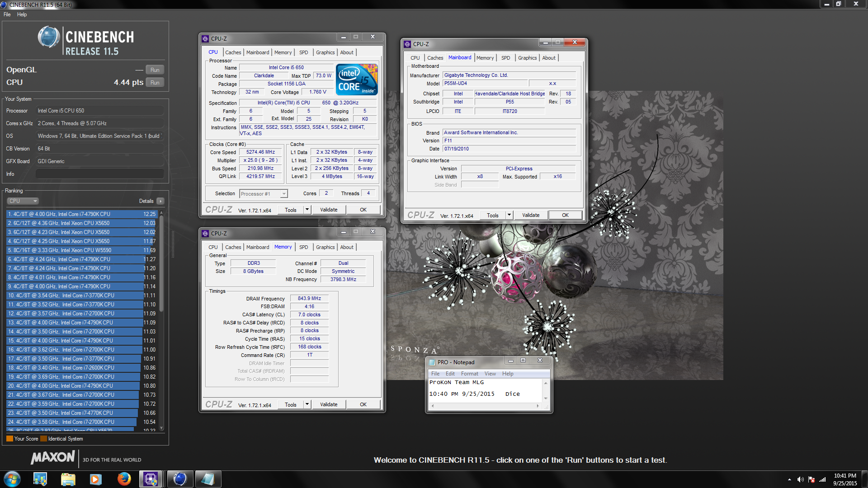Open About tab in Mainboard CPU-Z window
The width and height of the screenshot is (868, 488).
[x=549, y=58]
